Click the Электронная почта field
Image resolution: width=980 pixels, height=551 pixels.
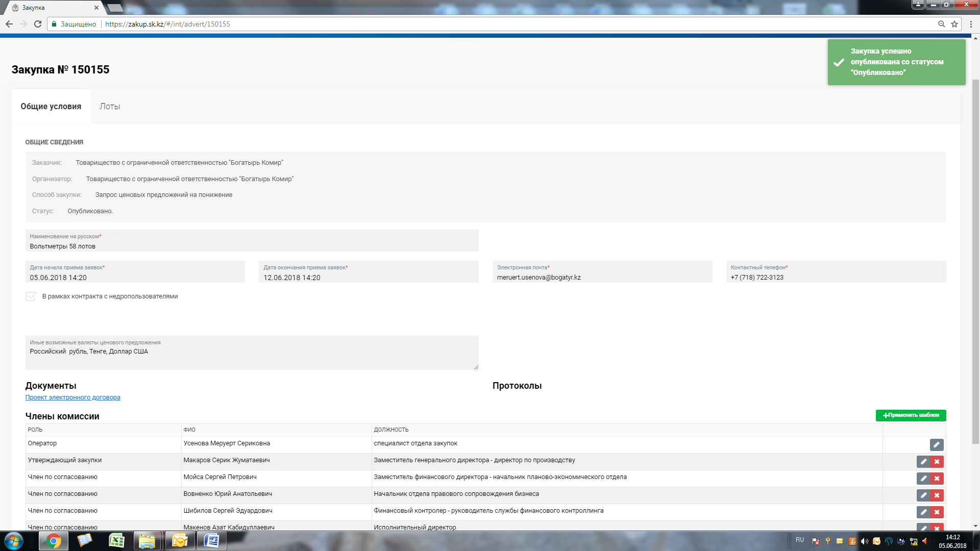(602, 272)
